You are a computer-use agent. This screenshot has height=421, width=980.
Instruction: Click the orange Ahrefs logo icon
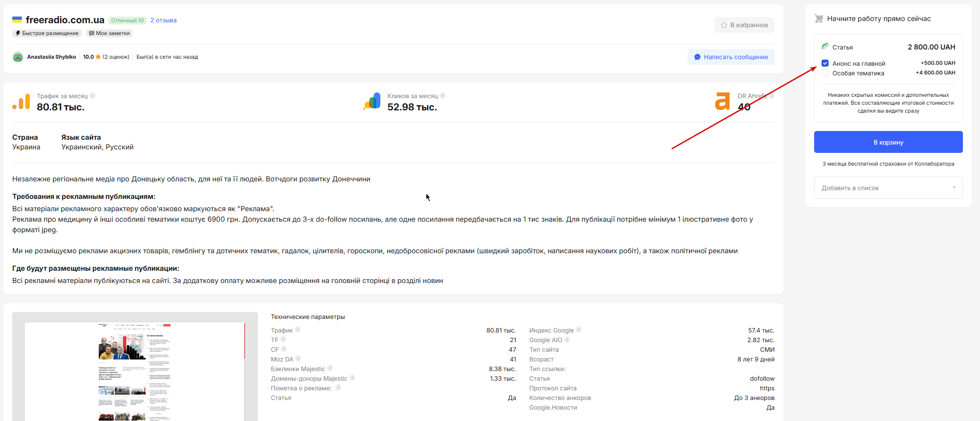pos(722,101)
